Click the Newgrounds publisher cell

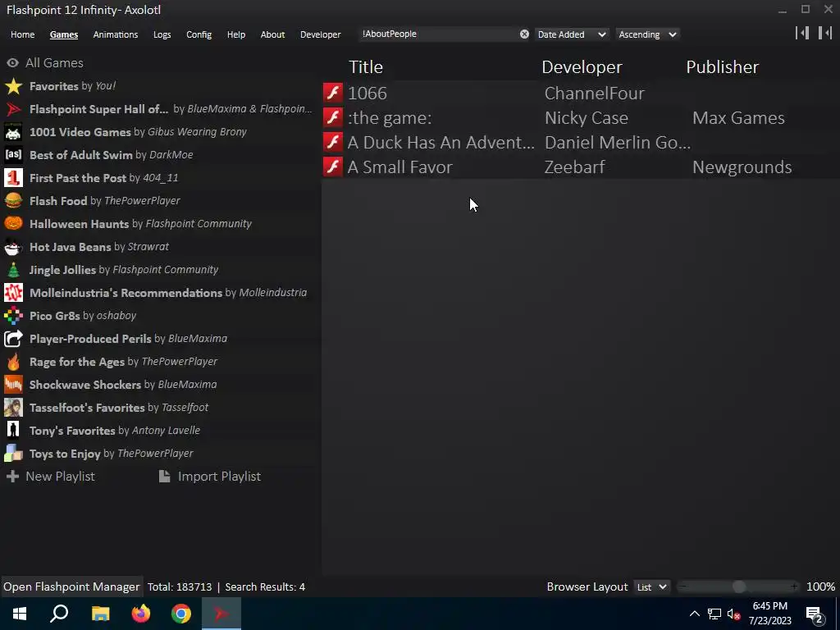pos(742,167)
